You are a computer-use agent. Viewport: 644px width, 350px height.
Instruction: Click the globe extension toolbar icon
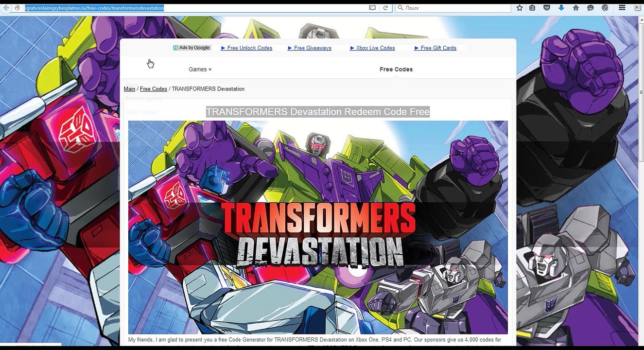pyautogui.click(x=605, y=8)
